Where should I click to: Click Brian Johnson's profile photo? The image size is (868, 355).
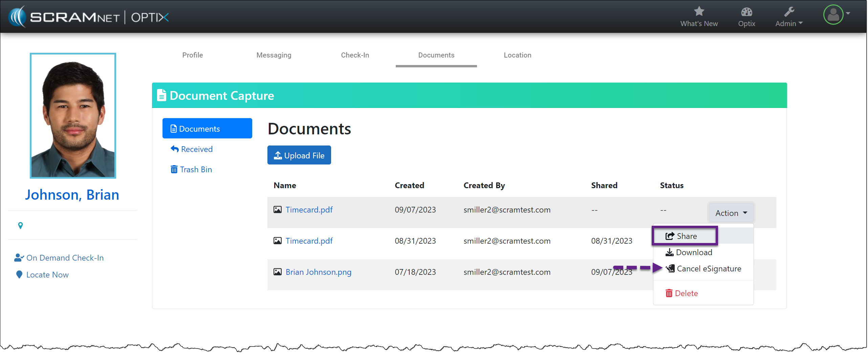(x=73, y=116)
